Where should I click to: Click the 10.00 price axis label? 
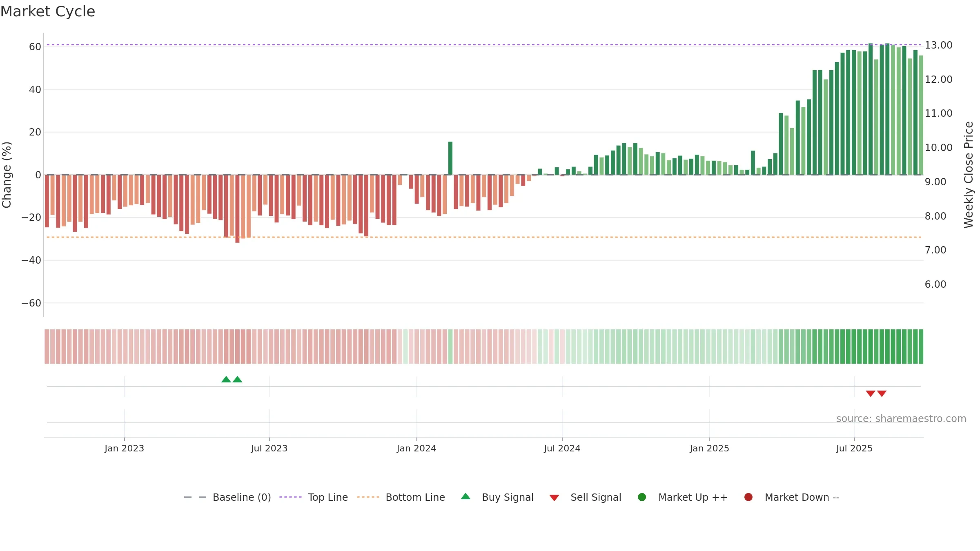tap(938, 147)
